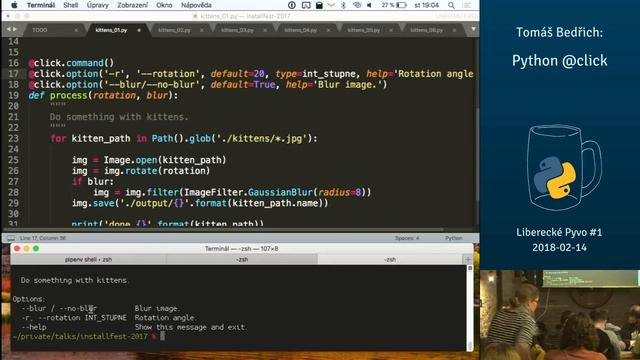Open the Okno menu

tap(164, 5)
